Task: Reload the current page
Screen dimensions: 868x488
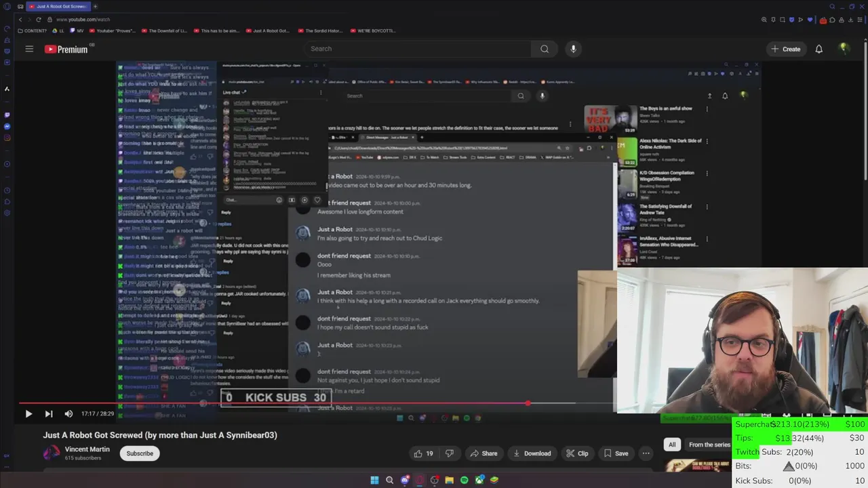Action: pos(39,20)
